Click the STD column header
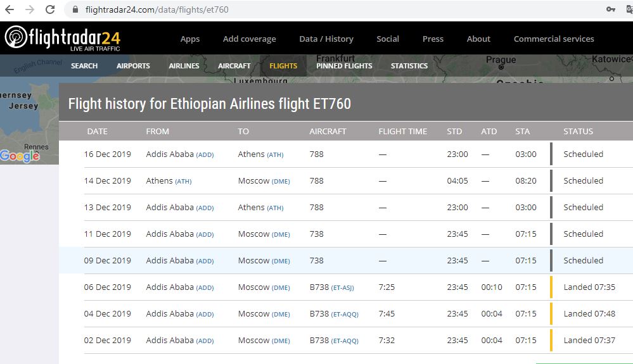The image size is (633, 364). click(x=454, y=132)
